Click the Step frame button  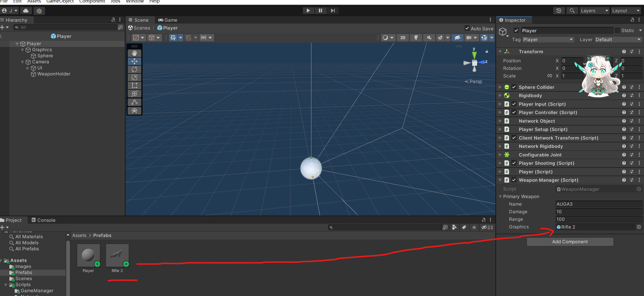pyautogui.click(x=333, y=11)
